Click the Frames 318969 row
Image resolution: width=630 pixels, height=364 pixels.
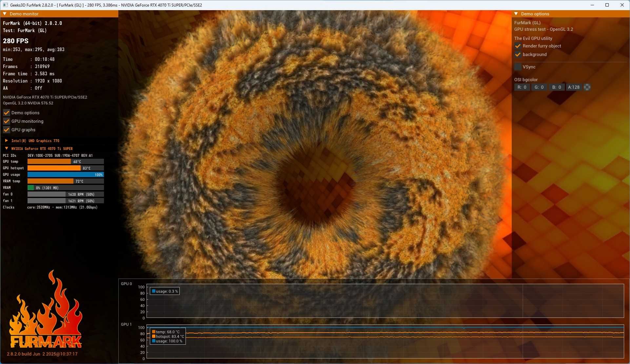26,66
